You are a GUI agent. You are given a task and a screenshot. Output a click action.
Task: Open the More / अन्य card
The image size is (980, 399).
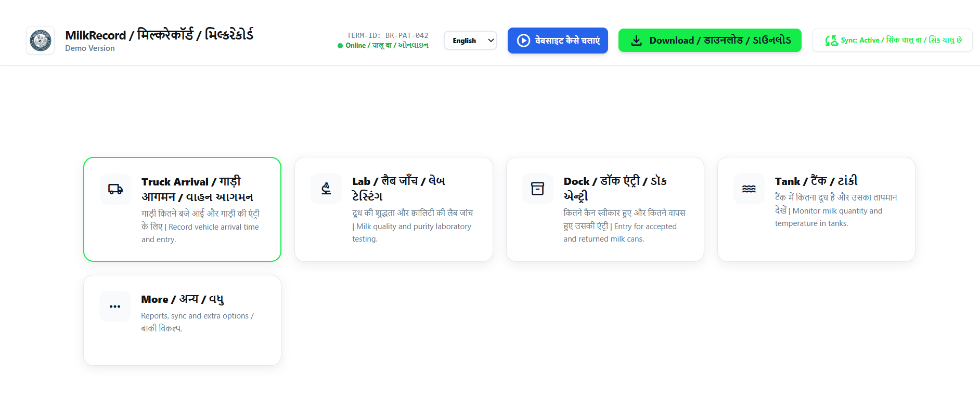click(182, 320)
